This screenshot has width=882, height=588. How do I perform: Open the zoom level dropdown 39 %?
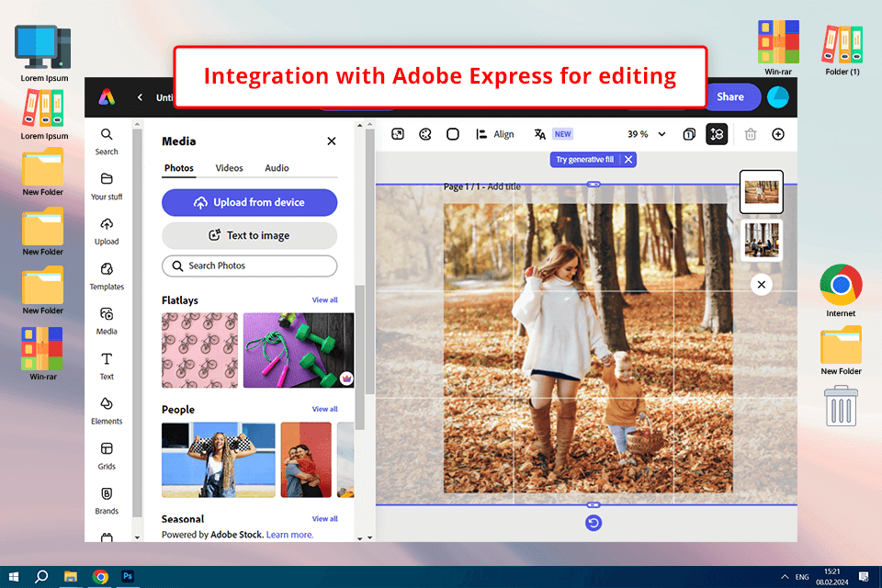point(646,134)
